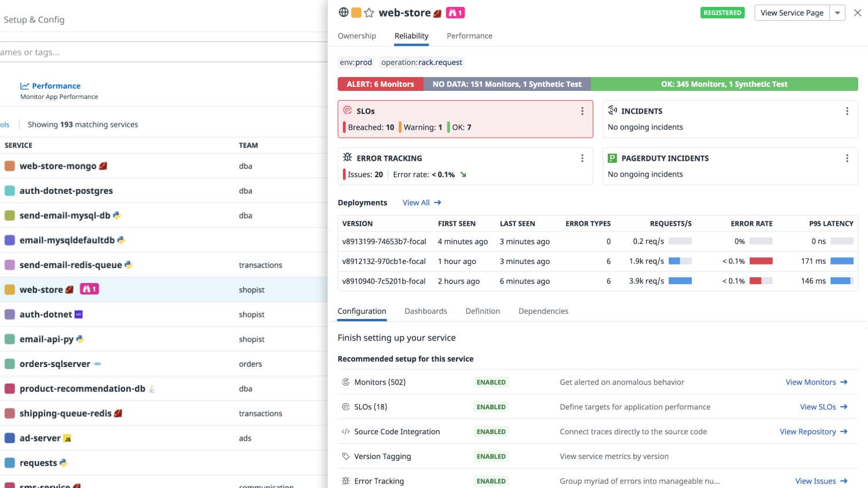
Task: Open the PagerDuty Incidents three-dot menu
Action: point(847,158)
